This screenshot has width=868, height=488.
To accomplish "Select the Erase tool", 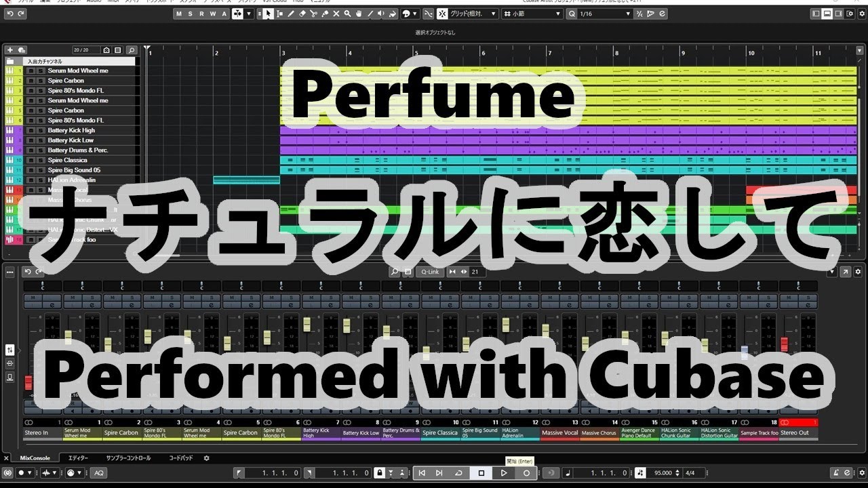I will click(x=302, y=14).
